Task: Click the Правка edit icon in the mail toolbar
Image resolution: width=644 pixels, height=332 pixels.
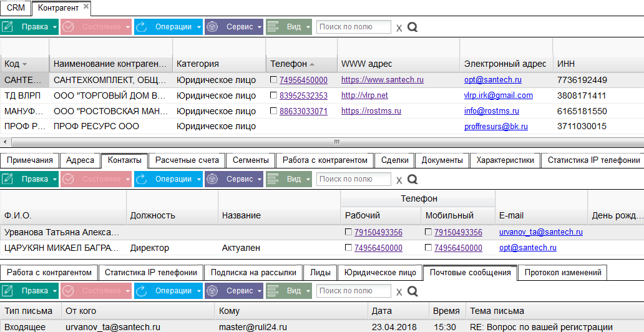Action: tap(7, 291)
